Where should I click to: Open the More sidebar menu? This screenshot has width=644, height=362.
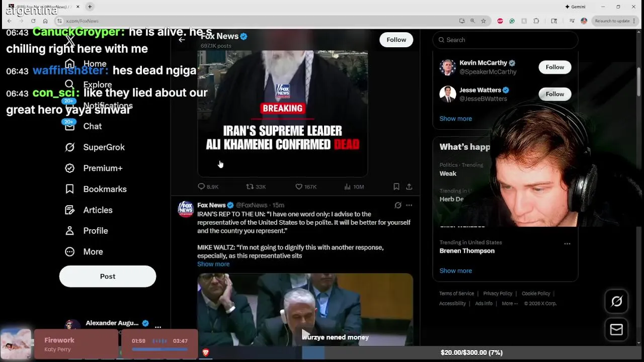pyautogui.click(x=84, y=252)
